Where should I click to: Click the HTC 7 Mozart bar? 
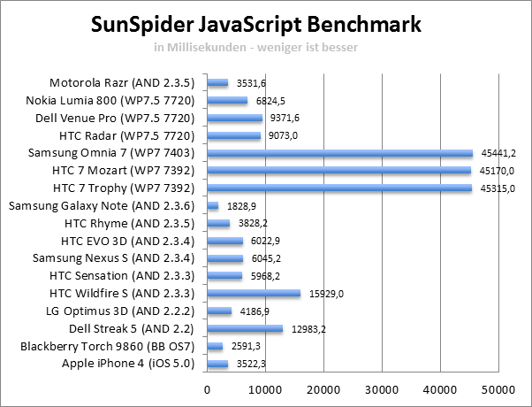click(339, 170)
